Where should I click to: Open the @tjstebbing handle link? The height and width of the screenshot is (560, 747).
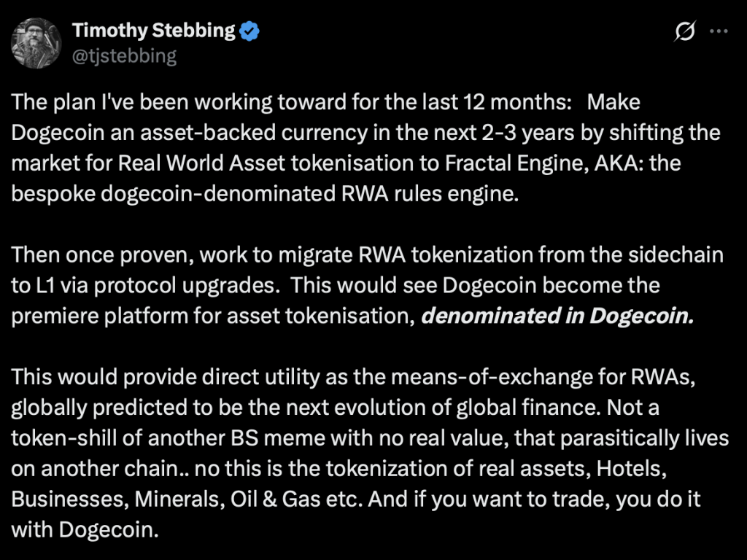click(x=124, y=55)
